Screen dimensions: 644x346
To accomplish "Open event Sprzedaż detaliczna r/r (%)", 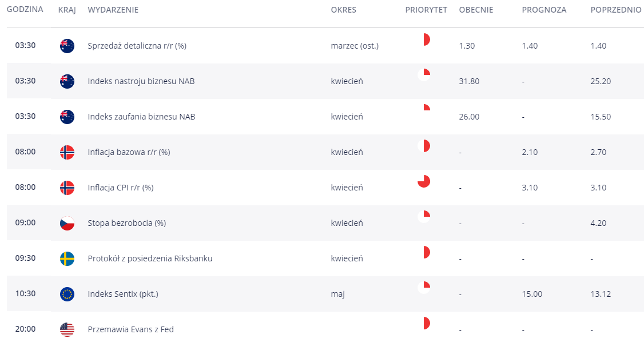I will (x=137, y=46).
